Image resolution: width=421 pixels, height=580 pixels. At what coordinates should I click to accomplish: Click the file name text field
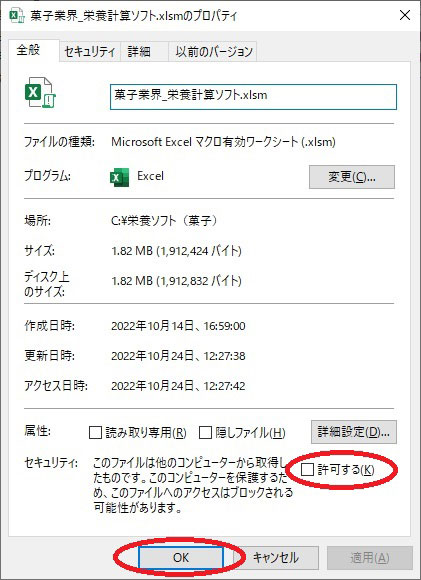pyautogui.click(x=253, y=97)
